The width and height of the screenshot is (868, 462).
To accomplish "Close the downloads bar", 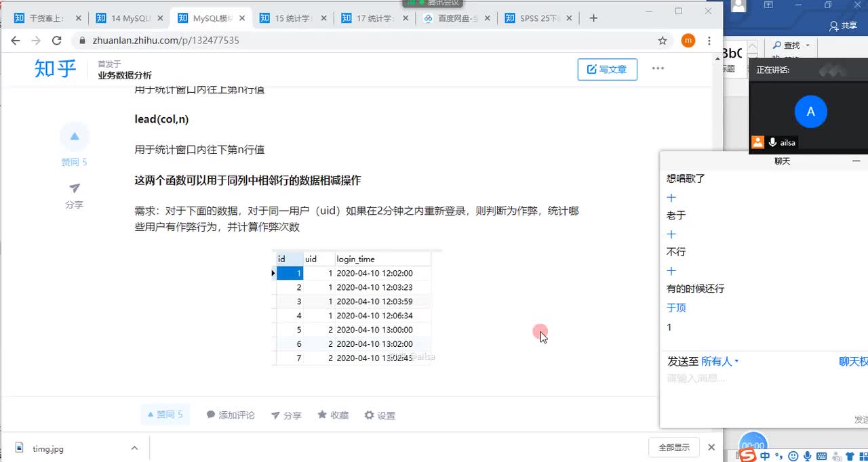I will point(711,447).
